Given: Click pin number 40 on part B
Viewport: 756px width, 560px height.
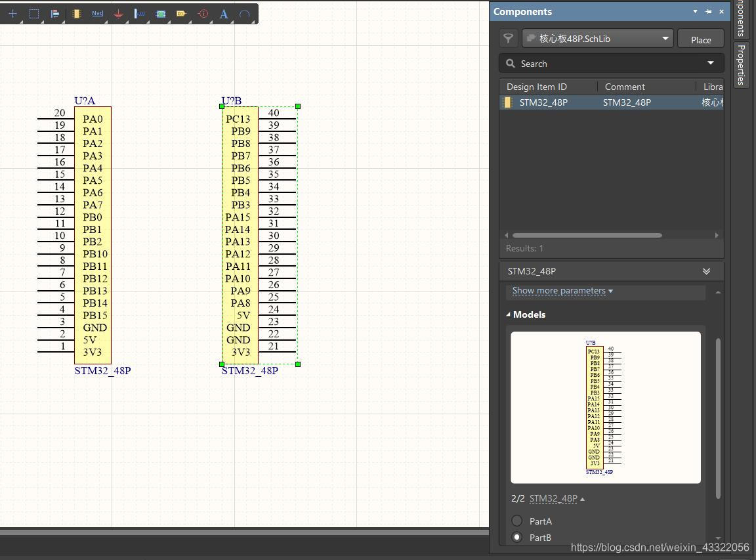Looking at the screenshot, I should [x=274, y=112].
